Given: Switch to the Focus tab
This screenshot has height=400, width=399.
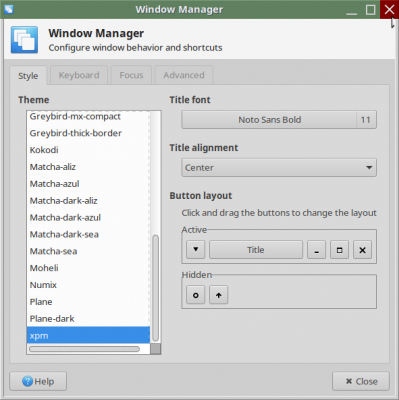Looking at the screenshot, I should click(x=131, y=75).
